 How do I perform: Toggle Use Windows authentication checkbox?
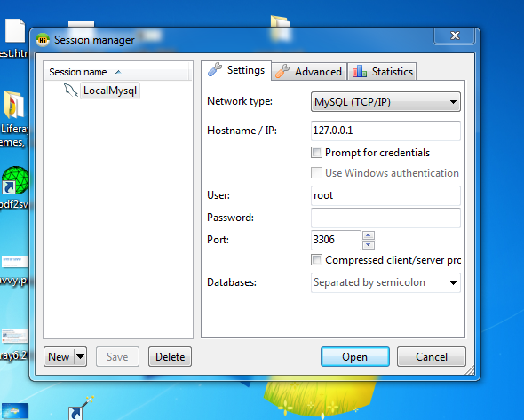316,173
